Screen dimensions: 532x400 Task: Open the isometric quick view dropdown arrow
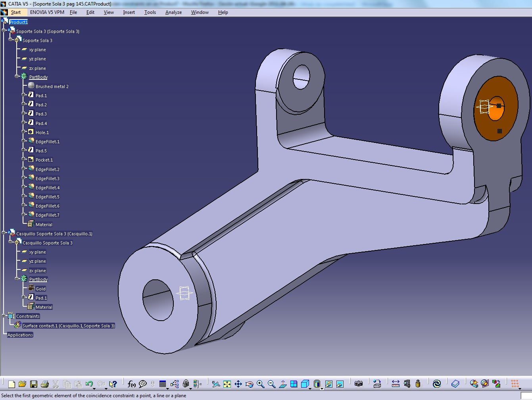point(310,388)
